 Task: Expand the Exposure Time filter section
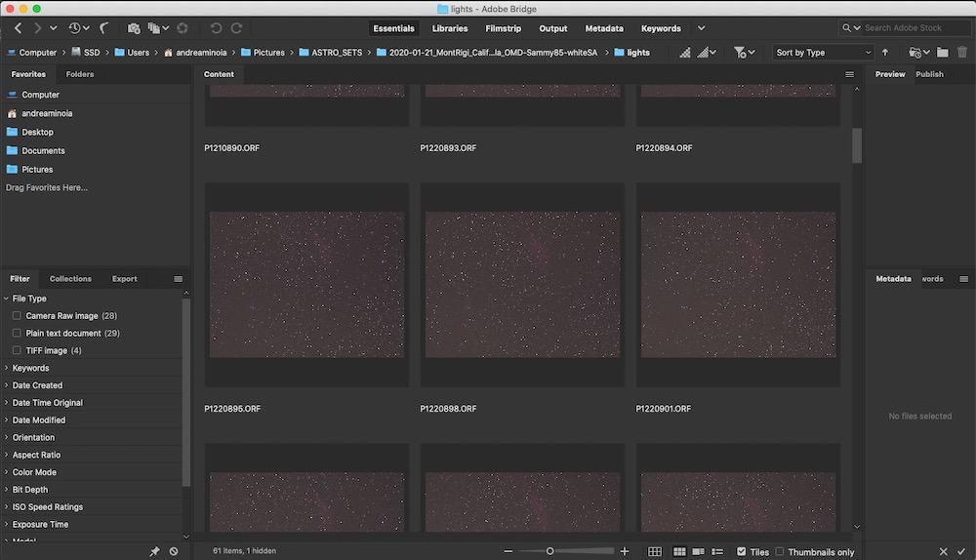6,525
